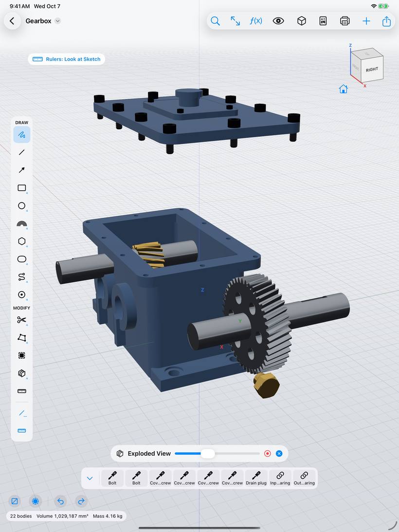Tap the brass drain plug in the model
Image resolution: width=399 pixels, height=532 pixels.
tap(267, 385)
